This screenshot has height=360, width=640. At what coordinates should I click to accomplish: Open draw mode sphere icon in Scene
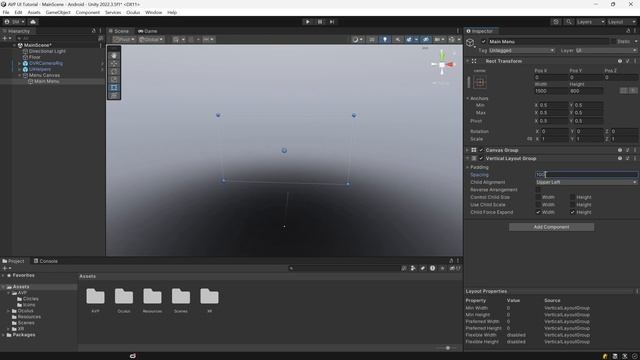[x=357, y=40]
